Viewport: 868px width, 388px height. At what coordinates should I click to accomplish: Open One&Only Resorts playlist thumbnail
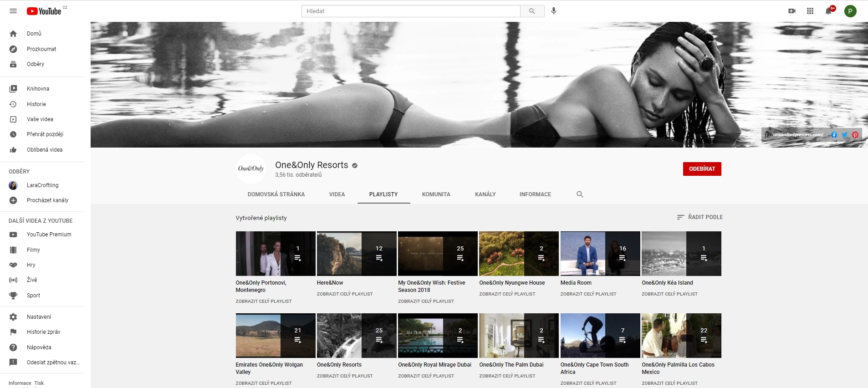click(357, 336)
